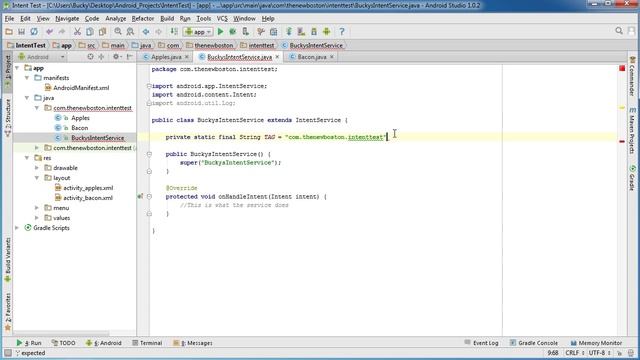Toggle the Build Variants side panel
This screenshot has height=360, width=640.
click(7, 260)
